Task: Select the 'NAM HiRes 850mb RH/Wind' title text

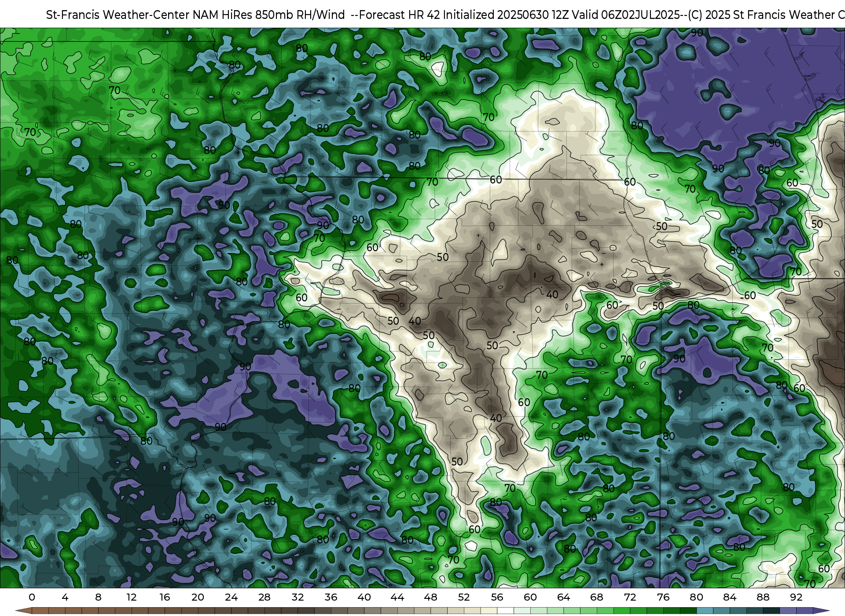Action: click(x=269, y=15)
